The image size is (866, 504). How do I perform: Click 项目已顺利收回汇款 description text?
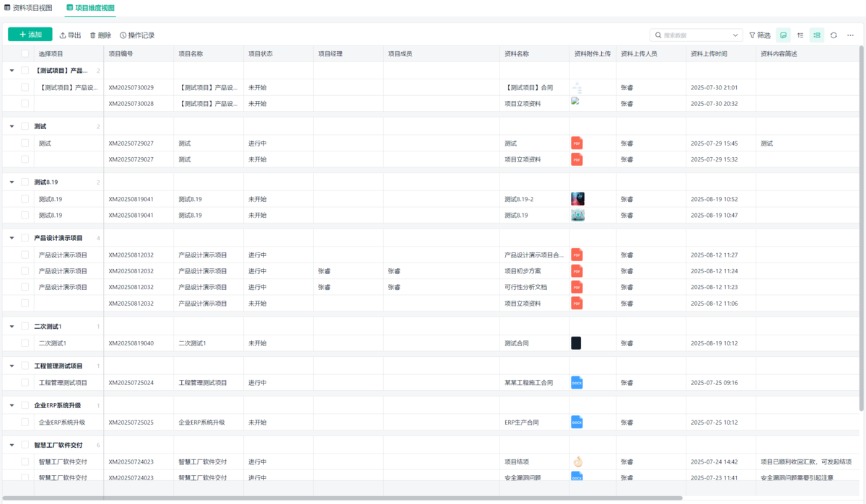[806, 461]
